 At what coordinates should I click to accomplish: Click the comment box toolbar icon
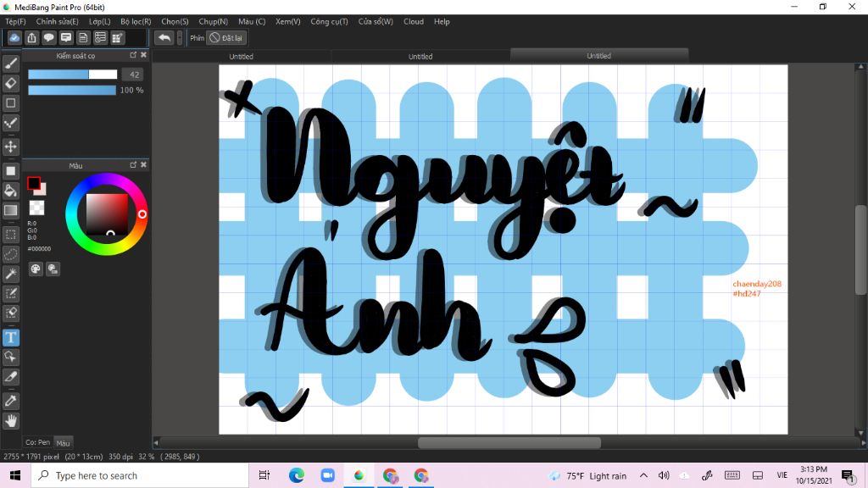click(x=66, y=37)
